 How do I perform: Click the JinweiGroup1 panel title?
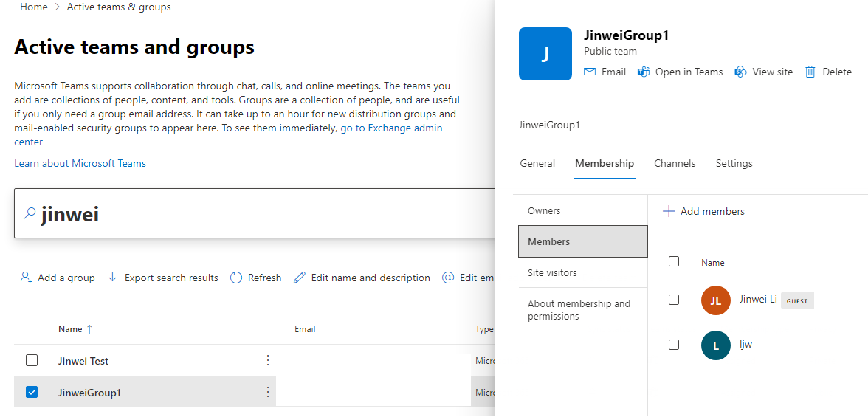[x=627, y=35]
